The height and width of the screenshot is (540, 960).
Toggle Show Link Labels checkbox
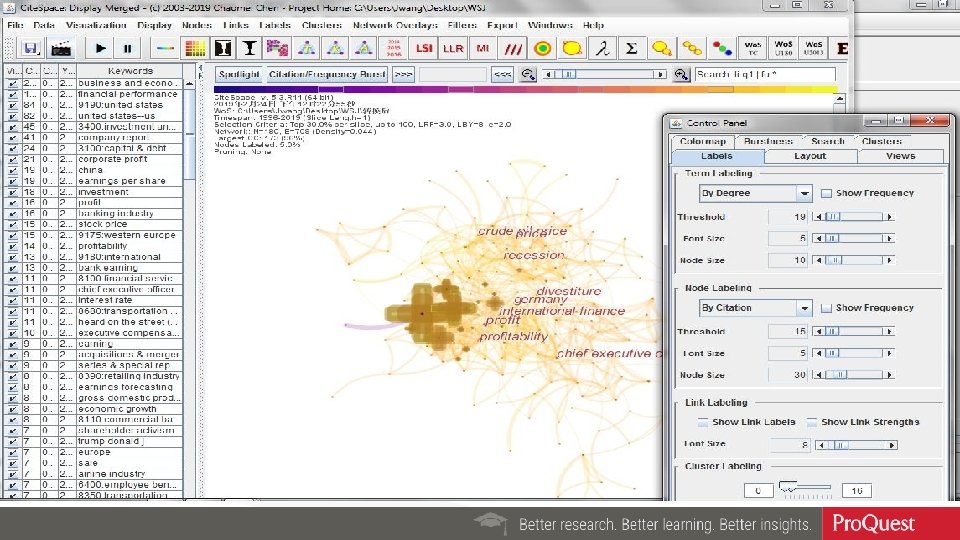pyautogui.click(x=703, y=422)
